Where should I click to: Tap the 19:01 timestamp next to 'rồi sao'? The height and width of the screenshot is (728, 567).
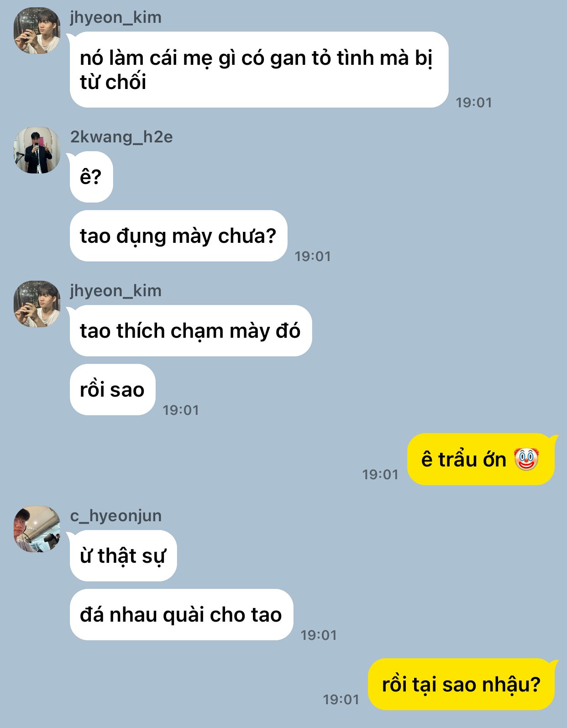[x=181, y=410]
